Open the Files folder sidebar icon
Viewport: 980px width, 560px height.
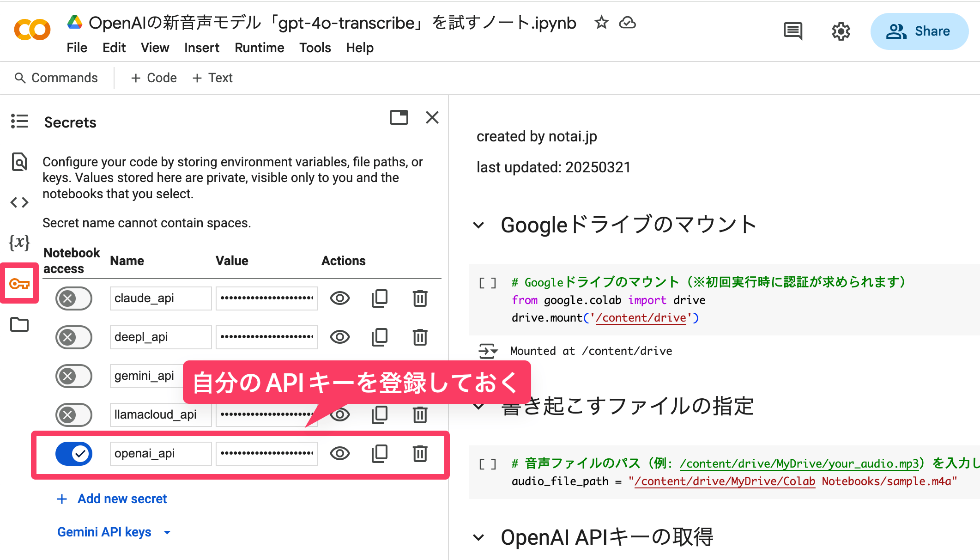click(x=19, y=324)
